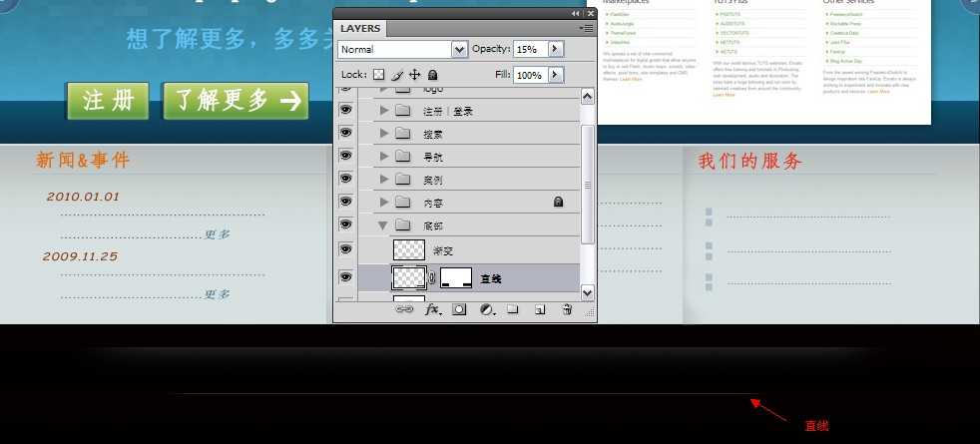Viewport: 980px width, 444px height.
Task: Create a new layer with the page icon
Action: 540,309
